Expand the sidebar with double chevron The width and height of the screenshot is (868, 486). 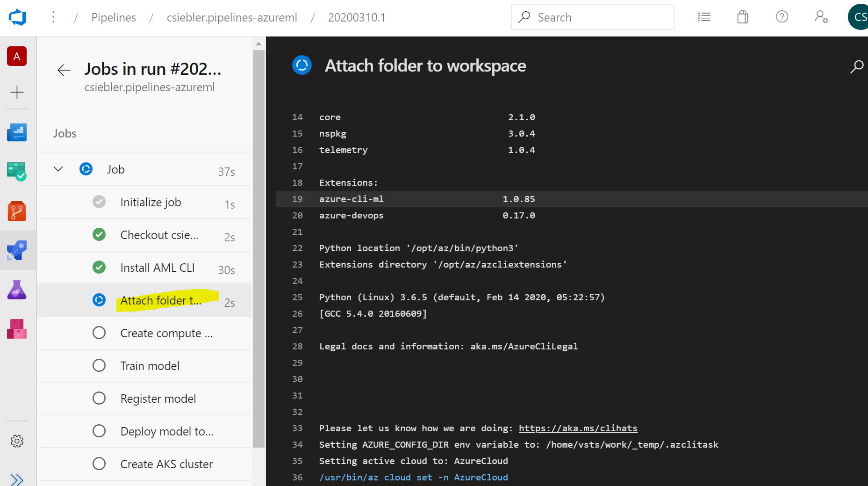(x=17, y=479)
